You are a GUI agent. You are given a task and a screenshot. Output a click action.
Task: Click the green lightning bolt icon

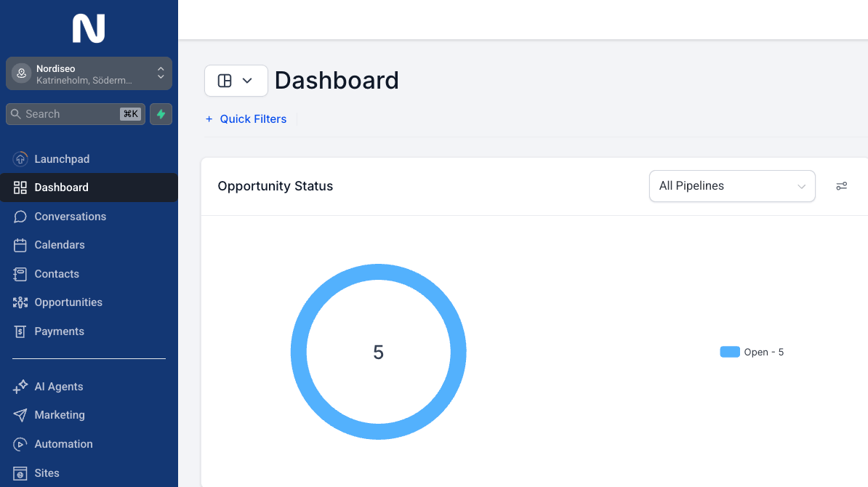[x=161, y=114]
